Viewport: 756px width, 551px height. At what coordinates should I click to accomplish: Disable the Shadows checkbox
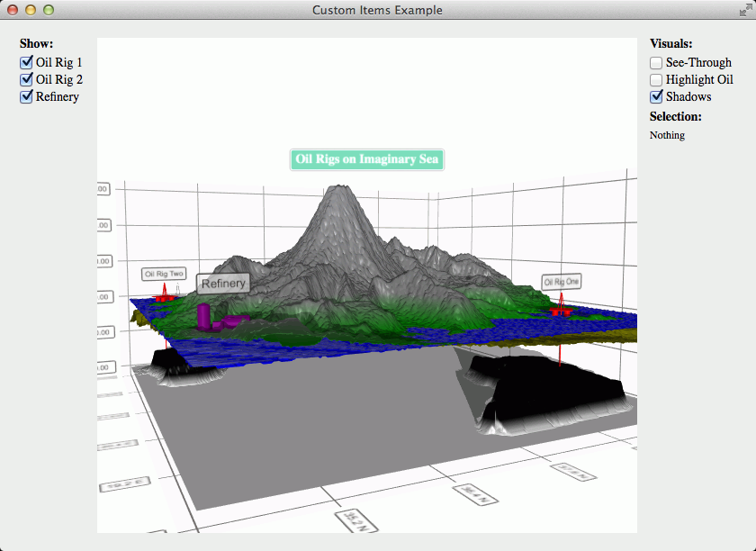coord(657,97)
